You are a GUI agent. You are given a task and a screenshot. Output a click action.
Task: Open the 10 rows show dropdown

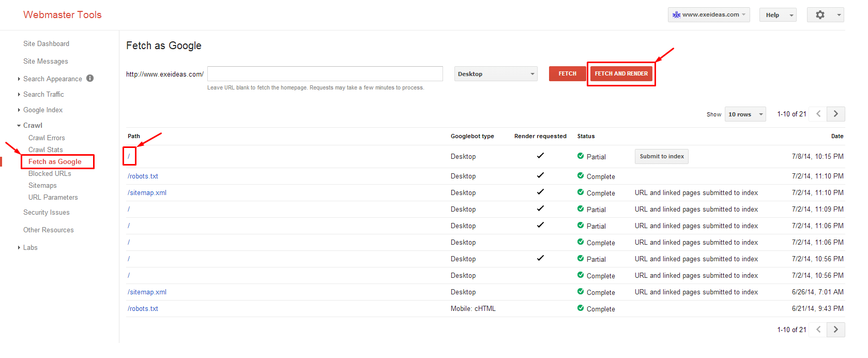click(745, 114)
